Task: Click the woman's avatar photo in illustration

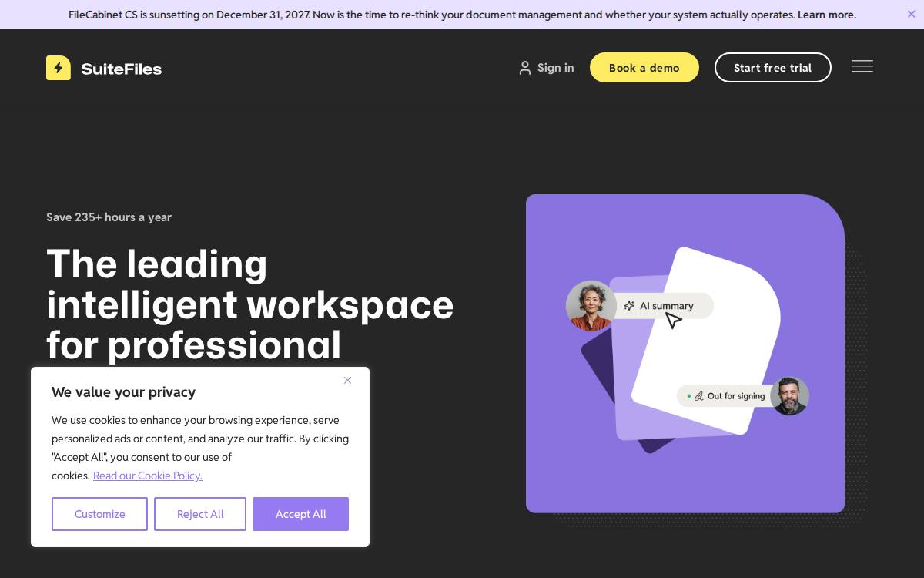Action: point(591,305)
